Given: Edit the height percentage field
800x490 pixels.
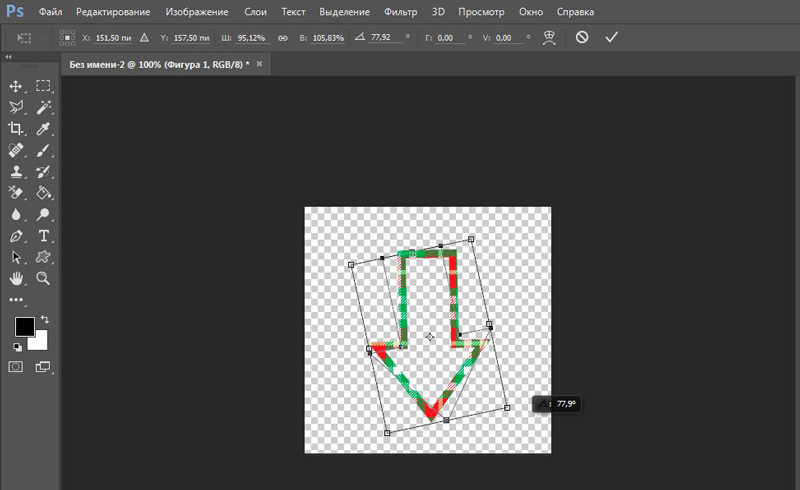Looking at the screenshot, I should point(329,38).
